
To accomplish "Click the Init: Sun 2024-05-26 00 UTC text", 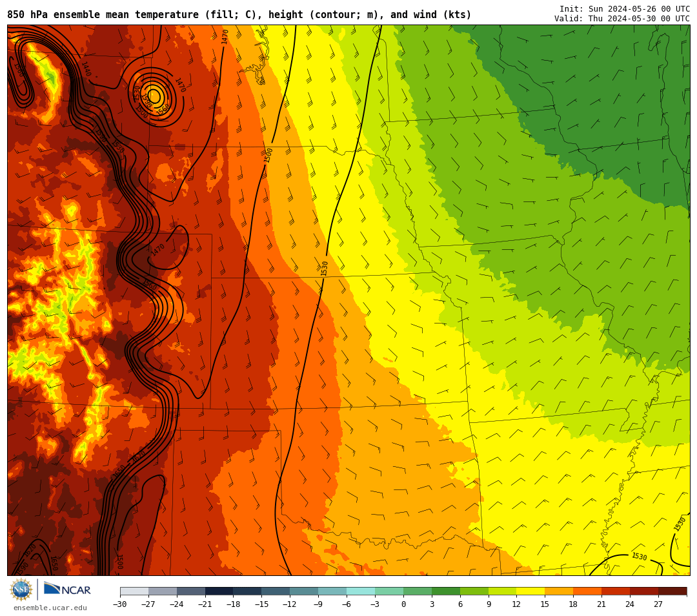I will pyautogui.click(x=625, y=9).
